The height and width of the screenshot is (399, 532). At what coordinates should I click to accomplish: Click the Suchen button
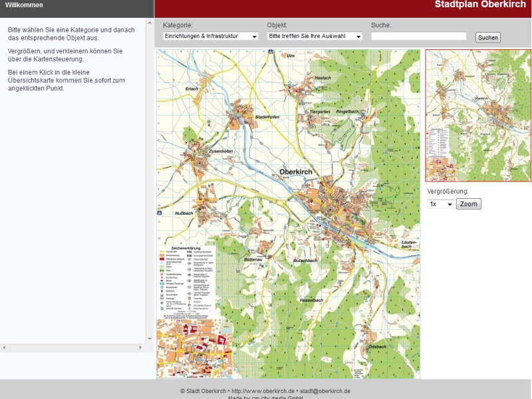(x=488, y=38)
